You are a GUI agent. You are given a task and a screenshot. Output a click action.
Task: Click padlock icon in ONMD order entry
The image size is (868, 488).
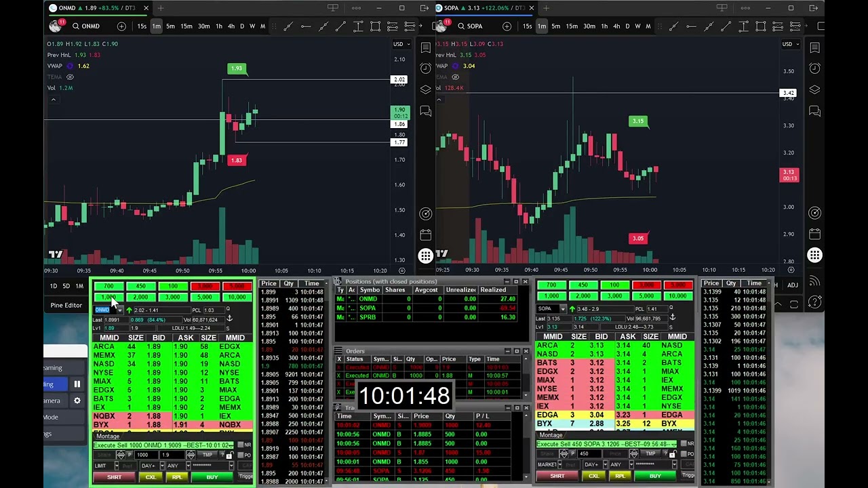coord(229,455)
